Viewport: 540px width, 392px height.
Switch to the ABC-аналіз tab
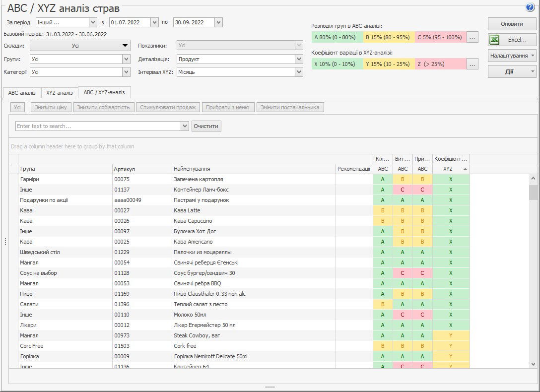pyautogui.click(x=22, y=93)
